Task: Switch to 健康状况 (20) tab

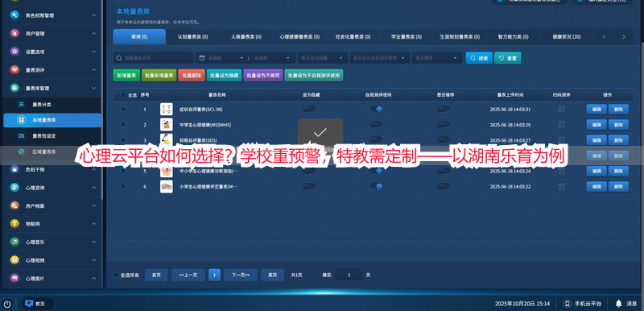Action: pos(567,36)
